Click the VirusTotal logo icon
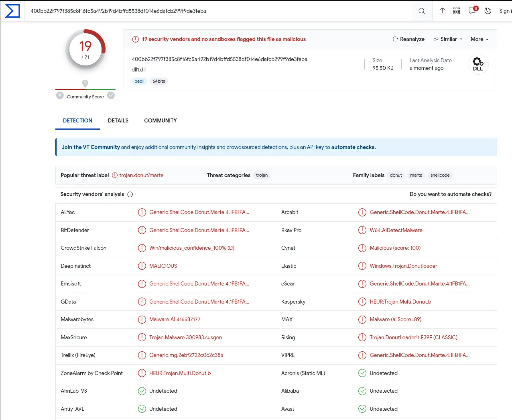 click(x=12, y=11)
